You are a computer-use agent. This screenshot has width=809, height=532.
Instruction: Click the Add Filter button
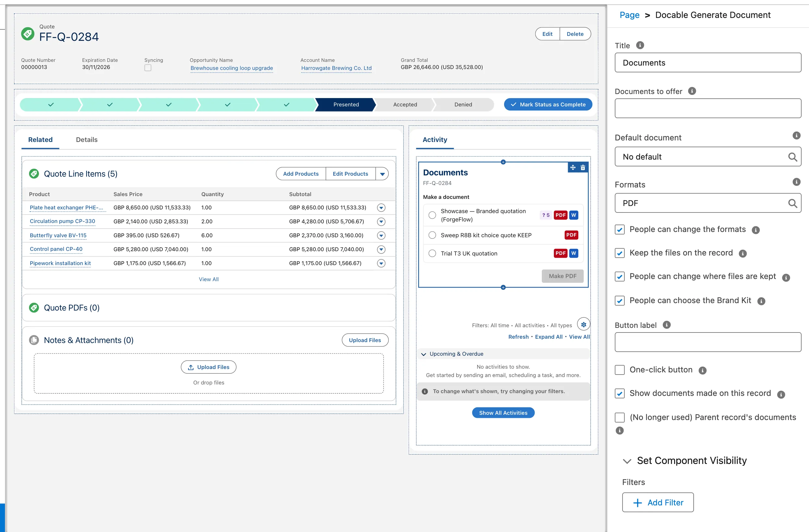(658, 502)
